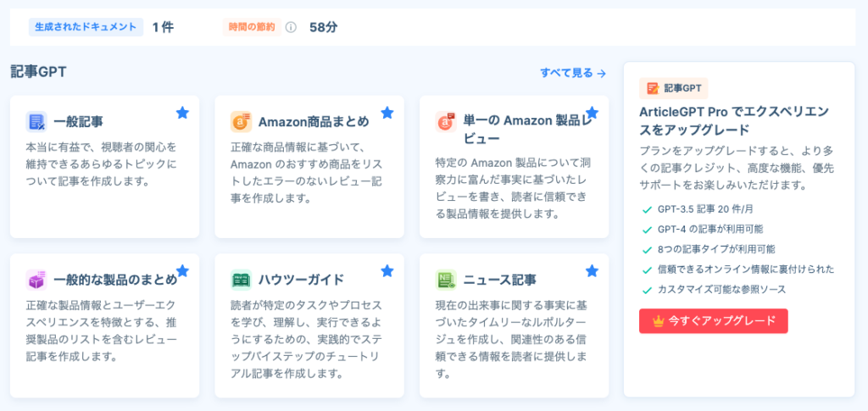Click the info icon next to 時間の節約
Image resolution: width=868 pixels, height=411 pixels.
click(x=292, y=27)
